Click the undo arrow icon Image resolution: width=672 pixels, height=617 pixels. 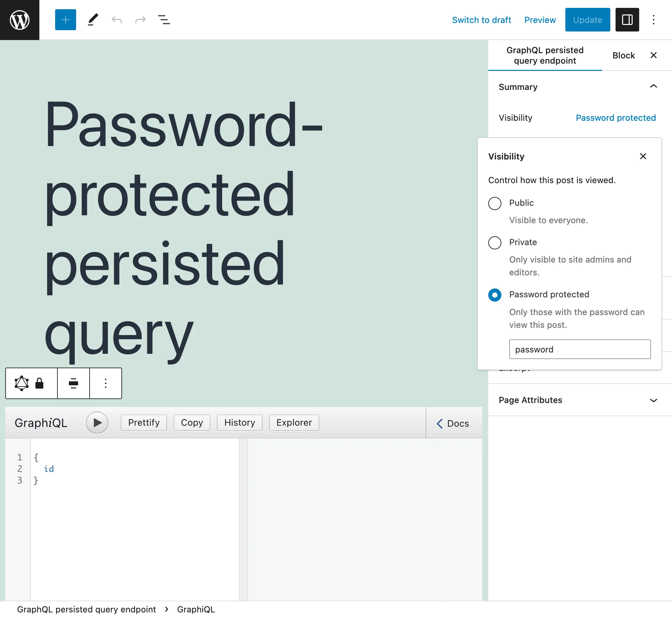pyautogui.click(x=117, y=19)
